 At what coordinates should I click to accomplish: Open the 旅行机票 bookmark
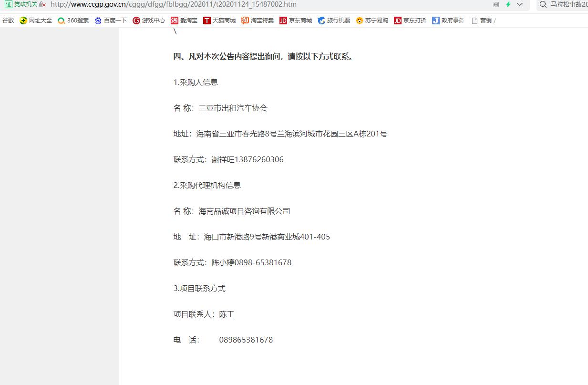coord(334,21)
